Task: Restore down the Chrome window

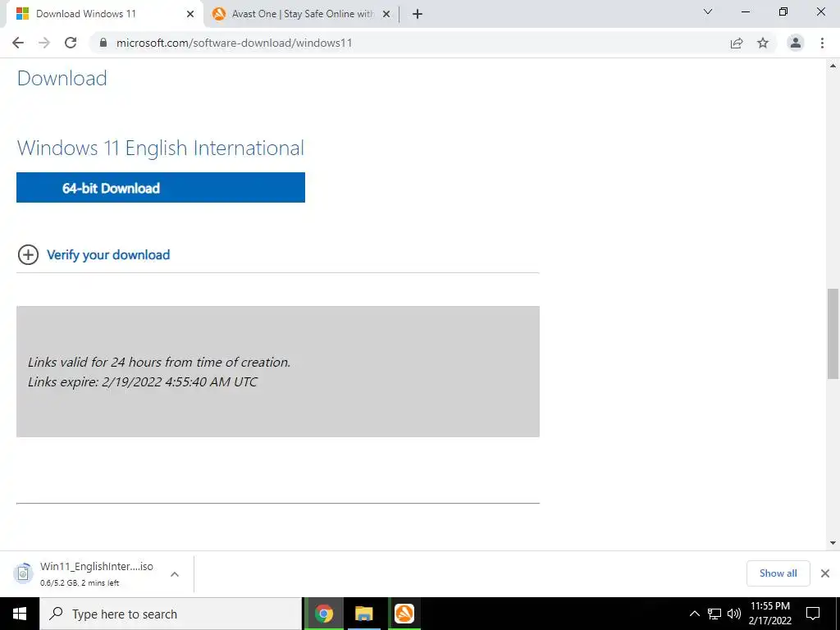Action: coord(783,11)
